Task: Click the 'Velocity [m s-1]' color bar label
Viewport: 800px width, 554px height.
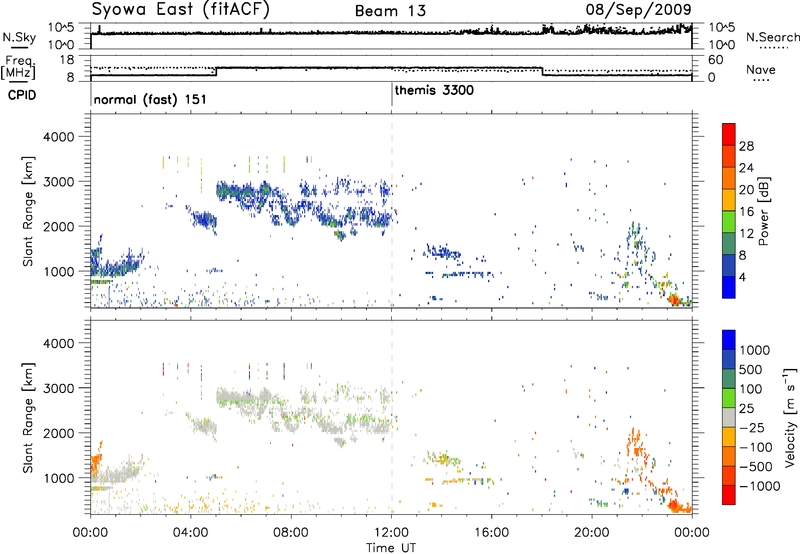Action: click(790, 417)
